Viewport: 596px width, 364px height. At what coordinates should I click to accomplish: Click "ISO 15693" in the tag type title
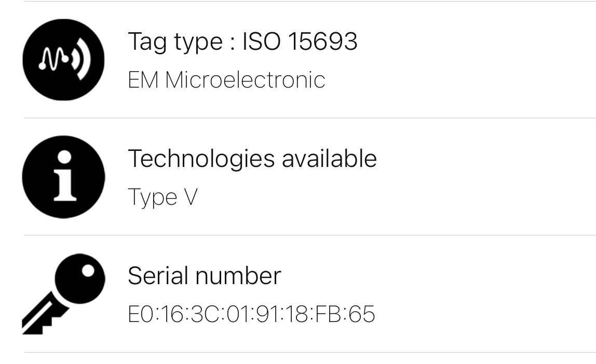(300, 41)
